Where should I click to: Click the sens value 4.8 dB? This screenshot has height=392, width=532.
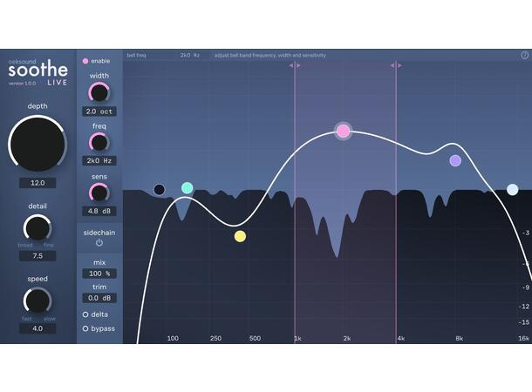point(99,211)
